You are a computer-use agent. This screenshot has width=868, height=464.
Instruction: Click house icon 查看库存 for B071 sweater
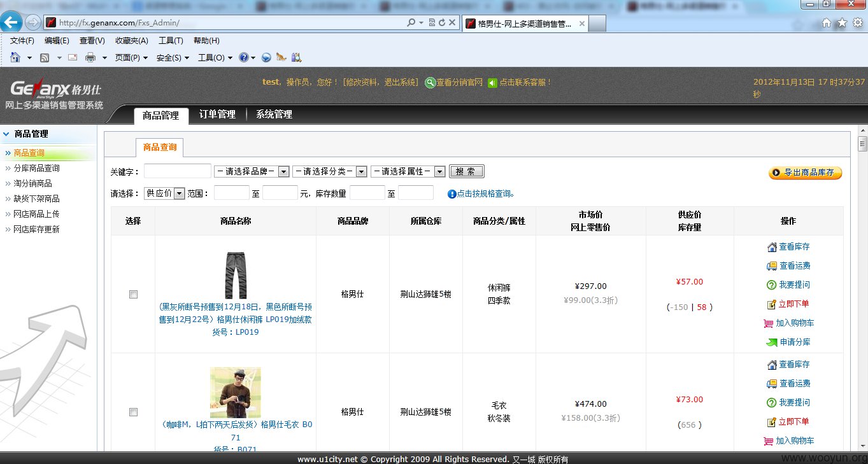tap(772, 365)
